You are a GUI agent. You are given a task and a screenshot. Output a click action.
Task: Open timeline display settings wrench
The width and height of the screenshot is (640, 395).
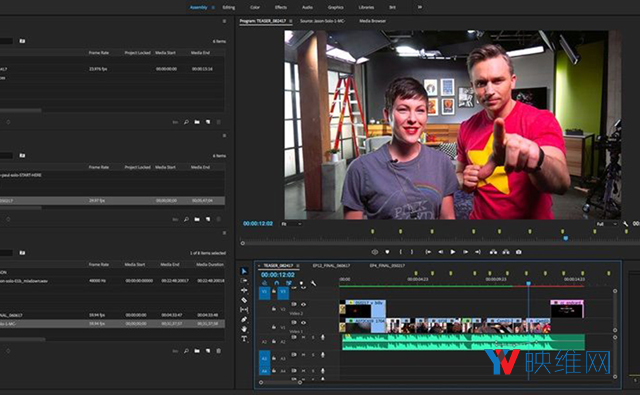point(313,283)
